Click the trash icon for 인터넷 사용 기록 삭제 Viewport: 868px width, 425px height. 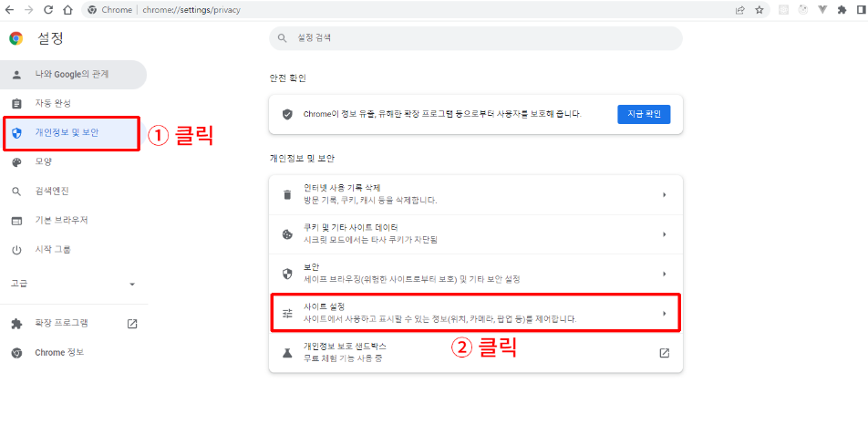click(286, 195)
